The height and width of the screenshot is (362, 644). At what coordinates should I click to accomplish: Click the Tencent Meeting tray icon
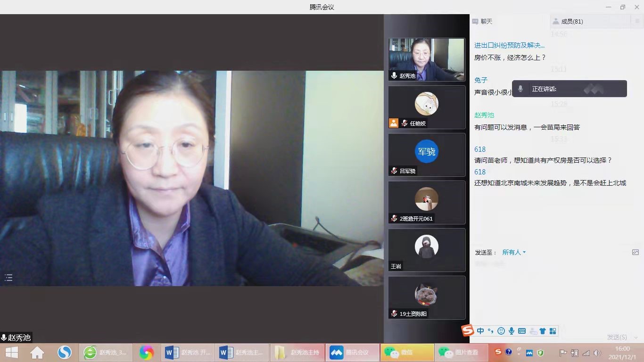529,353
